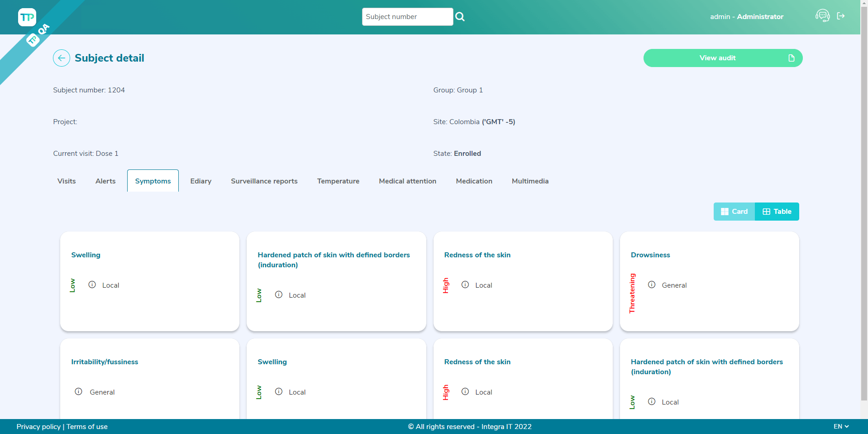Click the document icon in View audit
868x434 pixels.
pyautogui.click(x=792, y=58)
